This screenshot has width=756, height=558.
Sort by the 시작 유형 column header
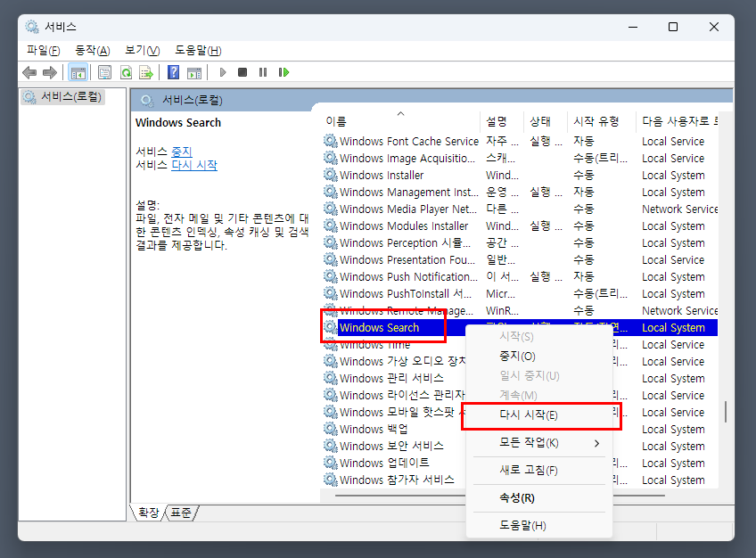pos(602,121)
